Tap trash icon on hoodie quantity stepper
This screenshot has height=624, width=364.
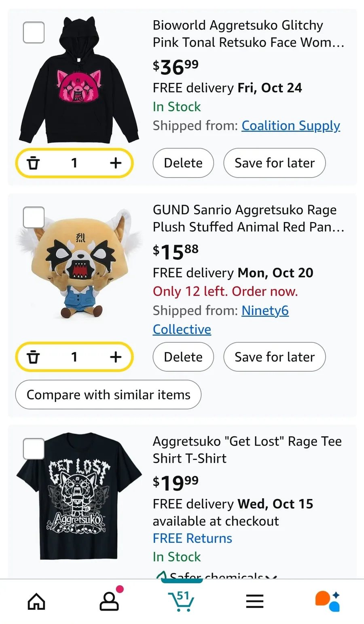[x=33, y=163]
